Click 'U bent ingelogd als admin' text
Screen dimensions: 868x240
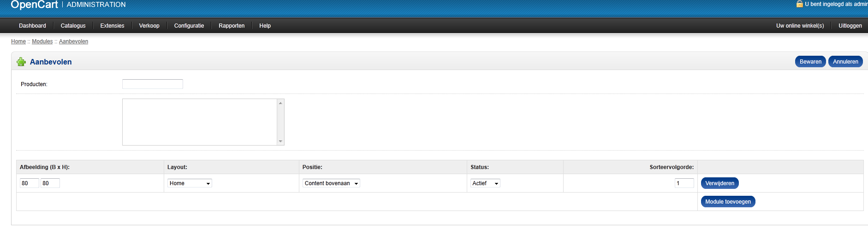pyautogui.click(x=836, y=4)
